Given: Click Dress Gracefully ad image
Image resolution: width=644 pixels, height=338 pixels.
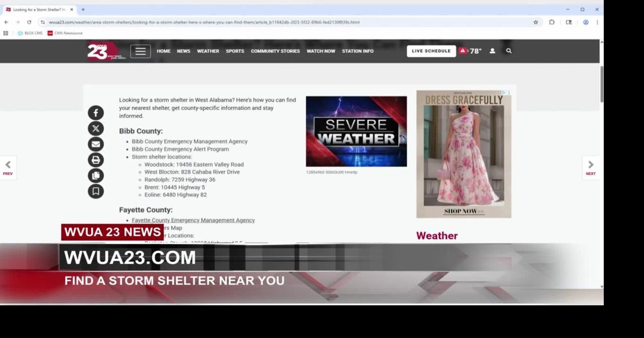Looking at the screenshot, I should coord(464,154).
